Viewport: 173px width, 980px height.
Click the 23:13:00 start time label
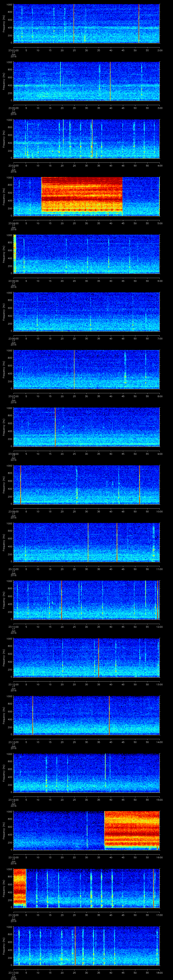(x=13, y=742)
